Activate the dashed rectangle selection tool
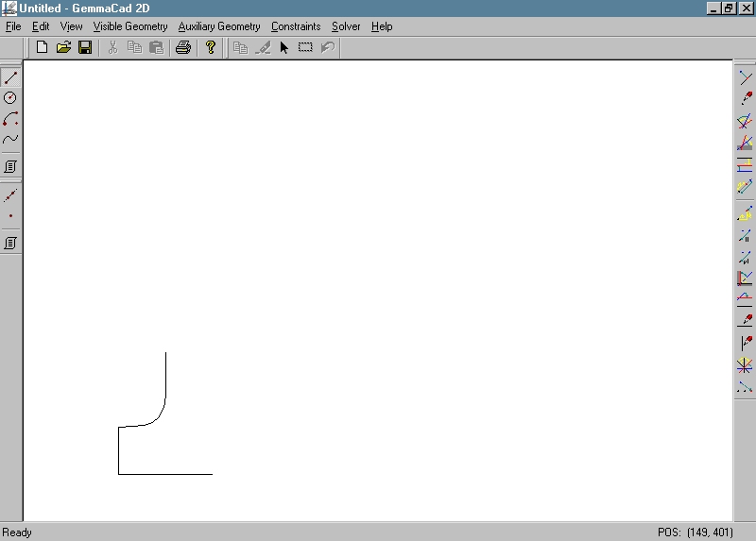This screenshot has height=541, width=756. coord(305,47)
